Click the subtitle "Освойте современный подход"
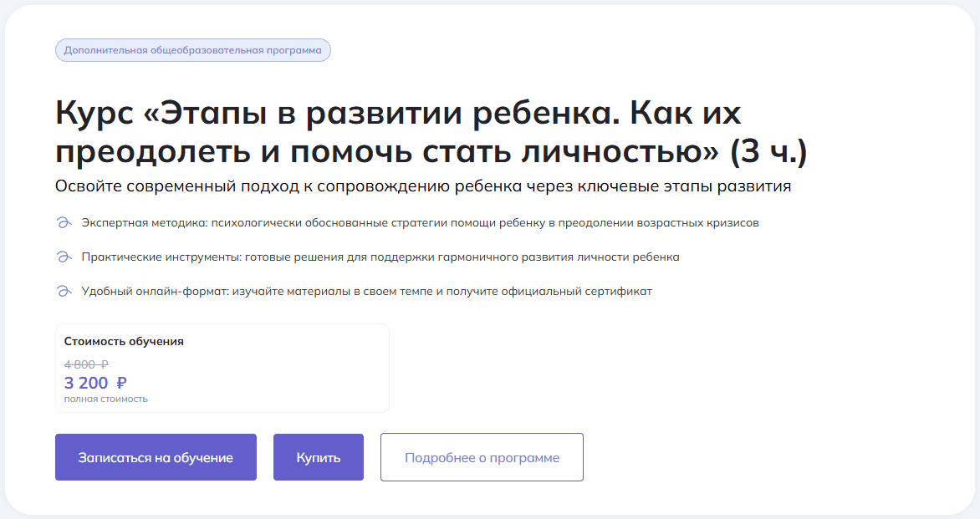This screenshot has width=980, height=519. [x=423, y=186]
